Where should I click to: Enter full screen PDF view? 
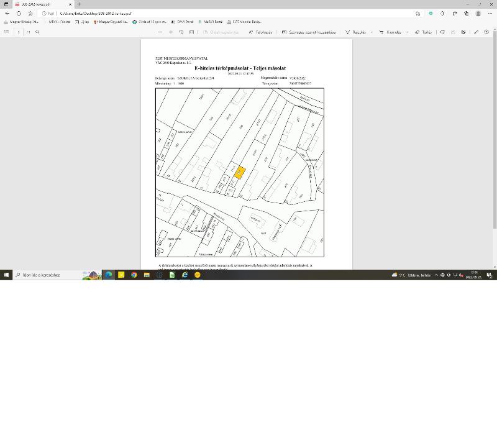point(476,32)
